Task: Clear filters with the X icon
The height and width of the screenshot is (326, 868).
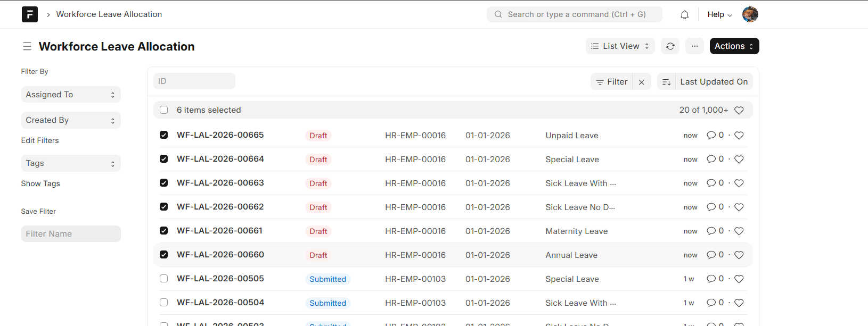Action: pyautogui.click(x=642, y=82)
